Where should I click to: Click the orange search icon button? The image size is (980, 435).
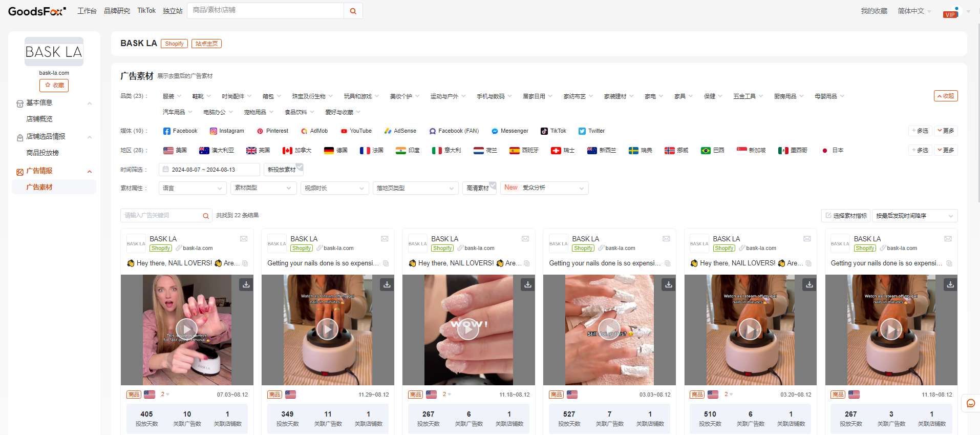[353, 11]
